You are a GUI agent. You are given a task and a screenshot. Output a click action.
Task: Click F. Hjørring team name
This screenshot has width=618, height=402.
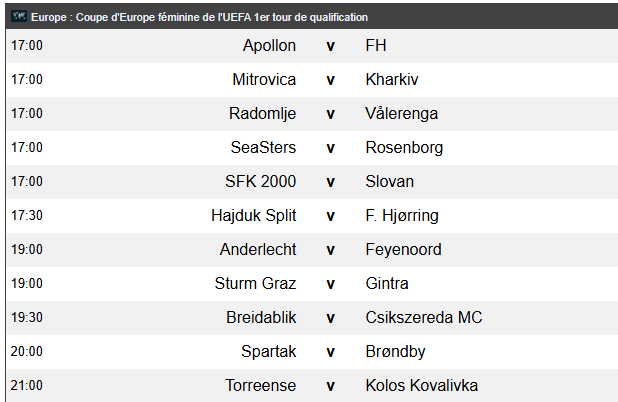[x=402, y=216]
